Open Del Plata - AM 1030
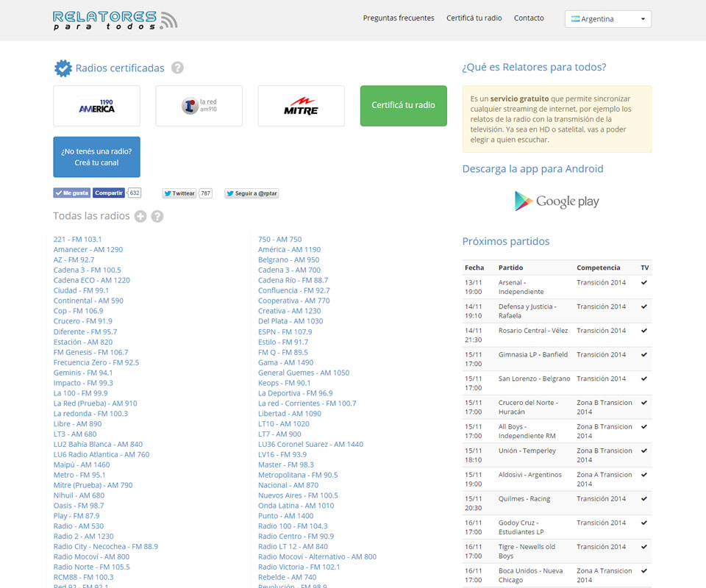This screenshot has height=588, width=706. pos(290,321)
